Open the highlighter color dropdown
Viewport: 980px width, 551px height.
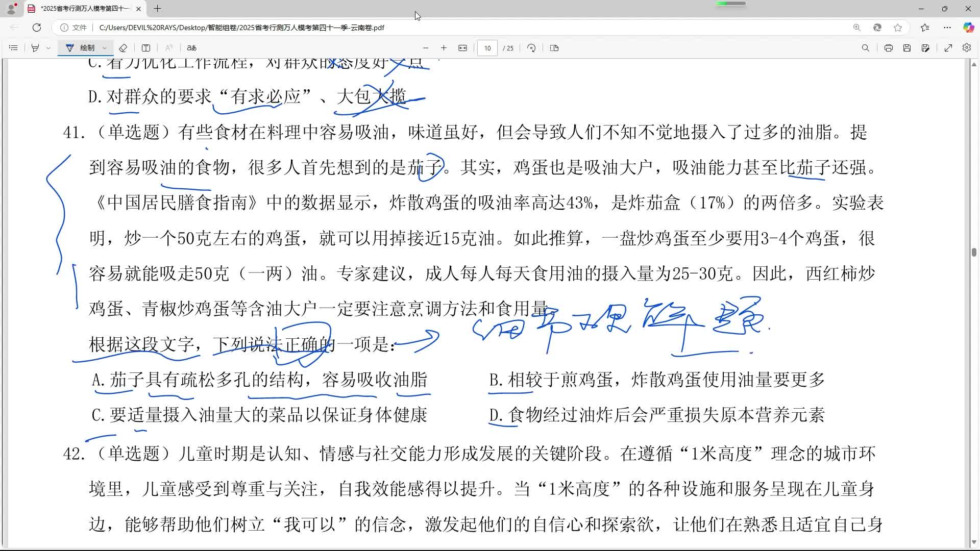click(x=48, y=47)
